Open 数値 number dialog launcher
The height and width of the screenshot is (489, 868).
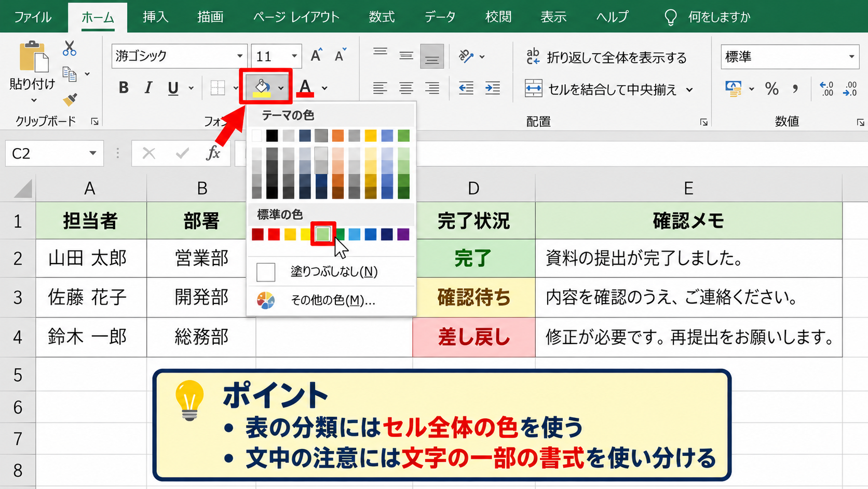pos(860,122)
